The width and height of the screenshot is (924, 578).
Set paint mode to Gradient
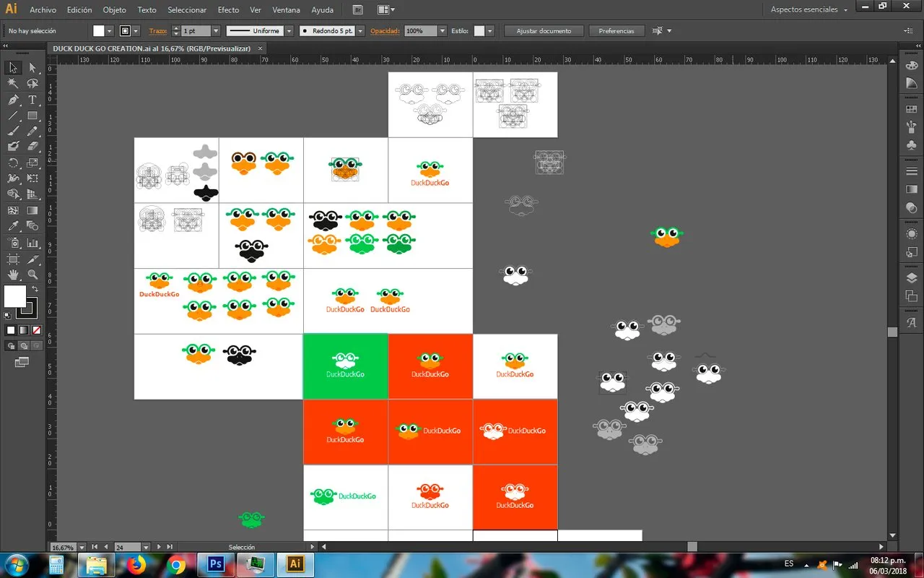24,330
